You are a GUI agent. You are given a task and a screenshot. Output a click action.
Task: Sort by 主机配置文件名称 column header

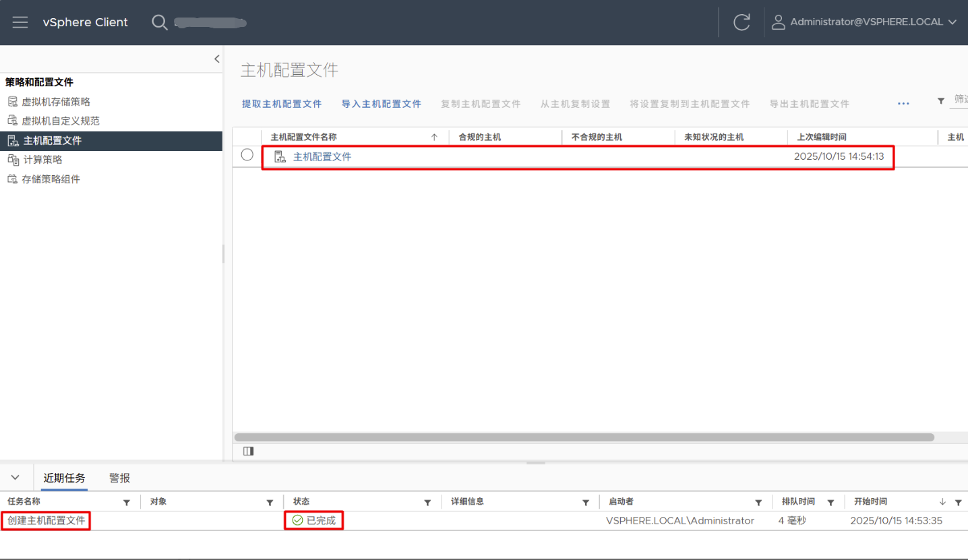303,137
